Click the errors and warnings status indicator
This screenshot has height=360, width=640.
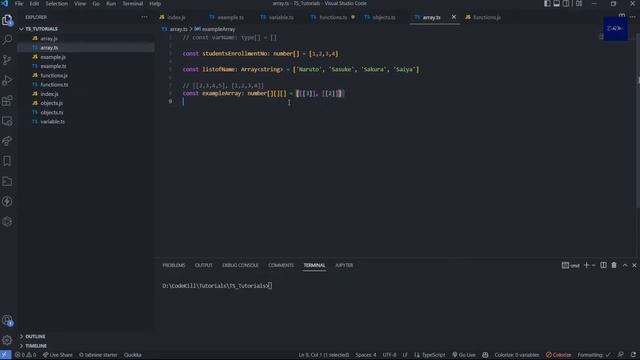coord(25,355)
